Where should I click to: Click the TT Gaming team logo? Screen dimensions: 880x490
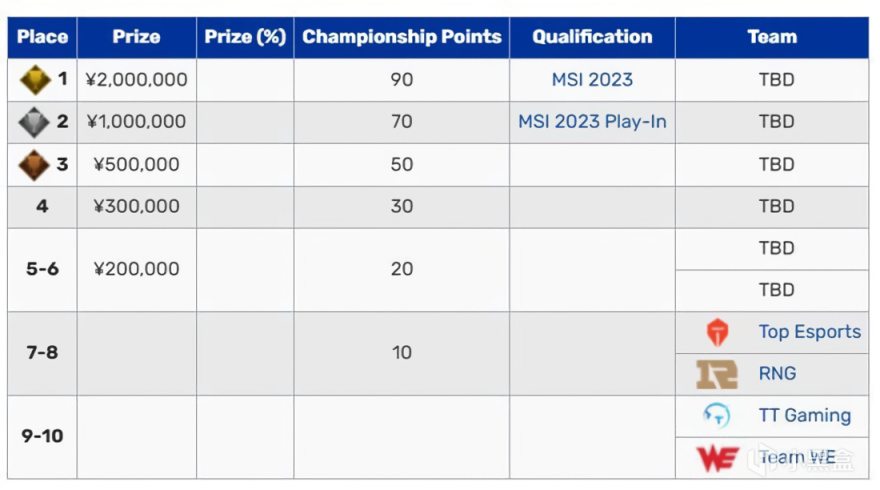(x=717, y=416)
